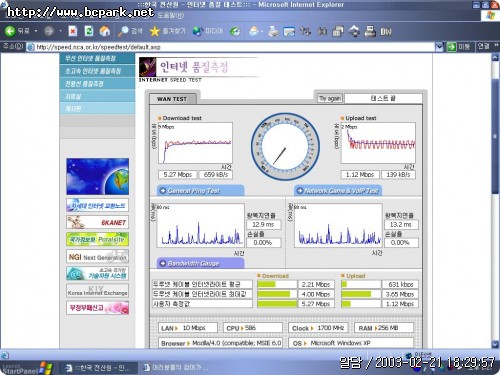Switch to first IE taskbar window
This screenshot has height=375, width=500.
click(99, 368)
